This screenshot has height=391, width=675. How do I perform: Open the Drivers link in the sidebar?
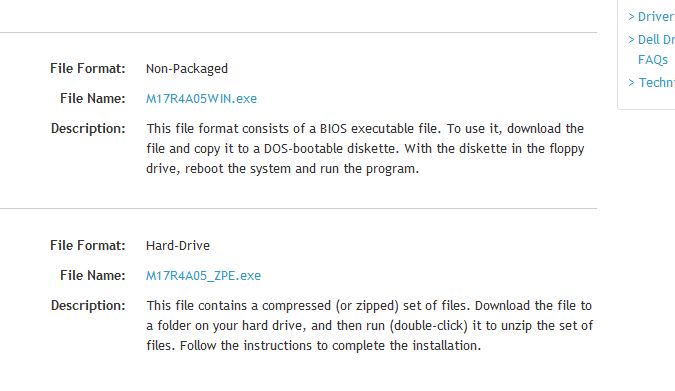click(656, 17)
